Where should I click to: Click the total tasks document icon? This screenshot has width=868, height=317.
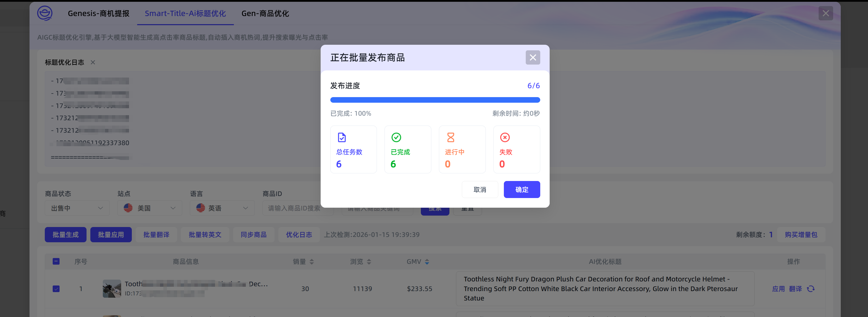[x=342, y=137]
